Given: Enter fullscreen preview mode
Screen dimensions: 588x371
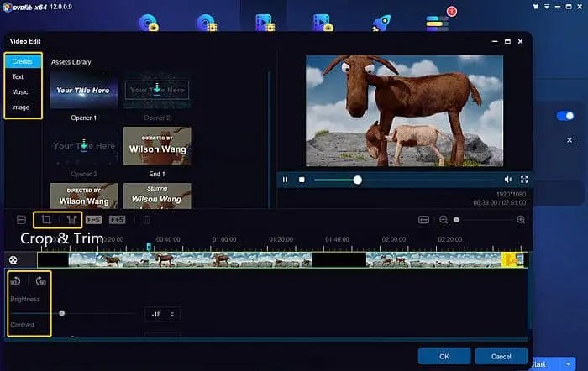Looking at the screenshot, I should [524, 180].
